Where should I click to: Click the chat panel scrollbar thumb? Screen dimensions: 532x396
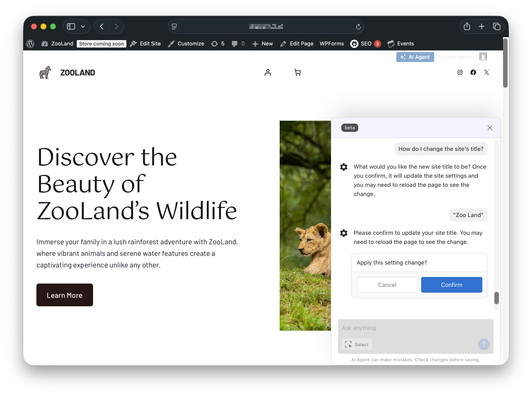pos(496,298)
